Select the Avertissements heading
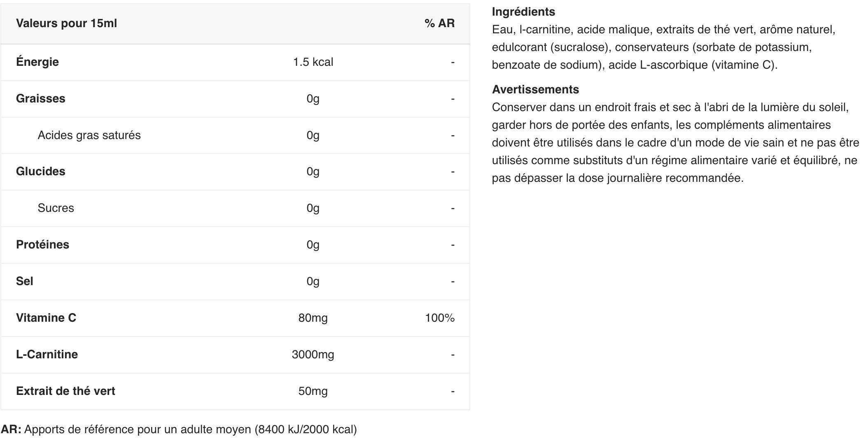868x441 pixels. pyautogui.click(x=535, y=89)
